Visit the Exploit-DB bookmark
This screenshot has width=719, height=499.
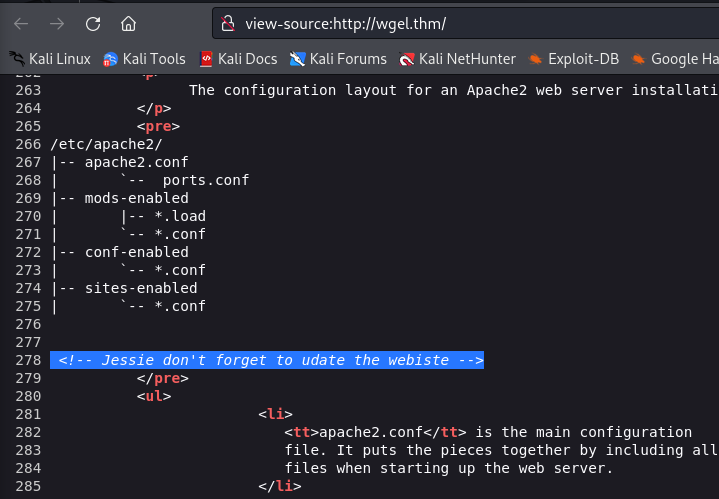tap(571, 59)
